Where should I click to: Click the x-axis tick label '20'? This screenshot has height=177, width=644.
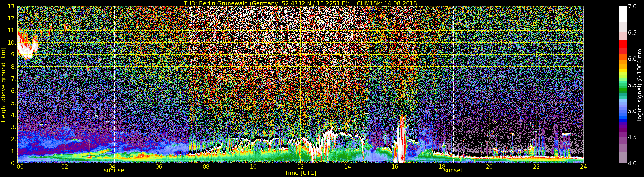coord(489,166)
